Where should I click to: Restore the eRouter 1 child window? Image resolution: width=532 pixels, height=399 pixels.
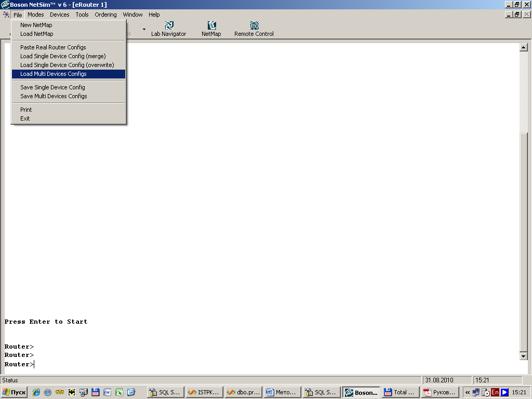point(517,15)
